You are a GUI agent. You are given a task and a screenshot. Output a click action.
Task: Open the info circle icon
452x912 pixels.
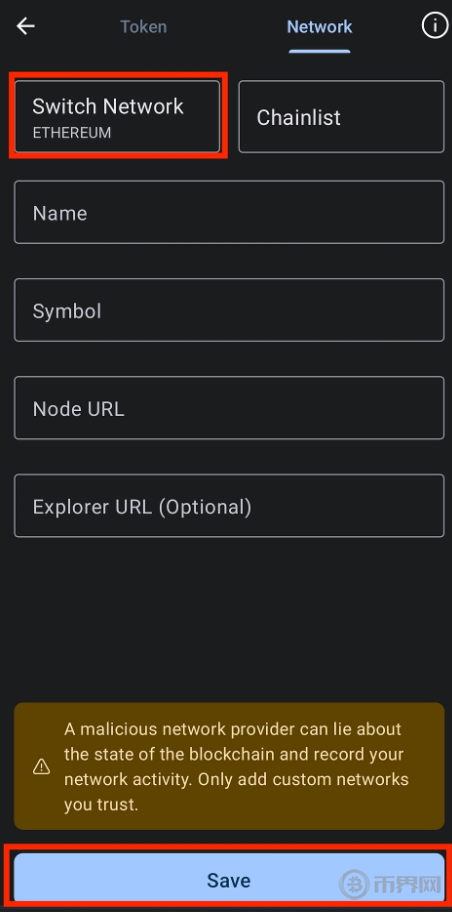(x=435, y=26)
